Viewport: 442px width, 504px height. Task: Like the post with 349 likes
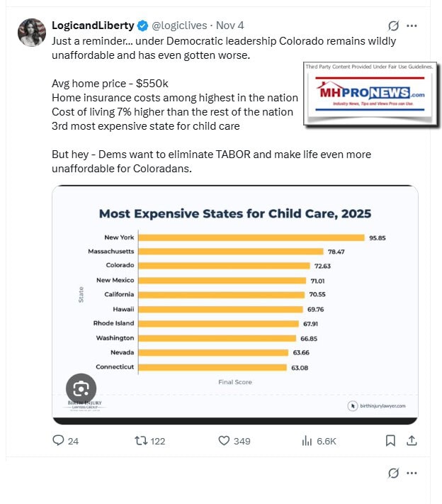[x=224, y=440]
